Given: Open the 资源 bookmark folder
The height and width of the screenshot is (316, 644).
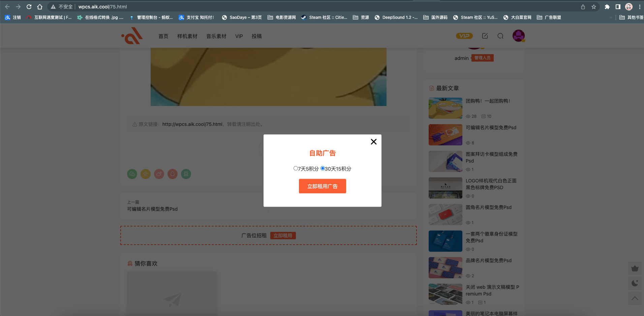Looking at the screenshot, I should (x=361, y=17).
